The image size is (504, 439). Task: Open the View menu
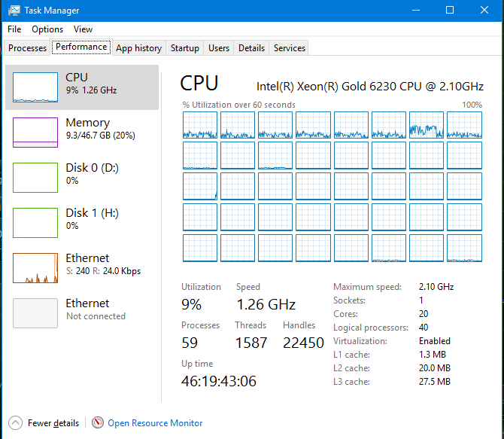(83, 29)
